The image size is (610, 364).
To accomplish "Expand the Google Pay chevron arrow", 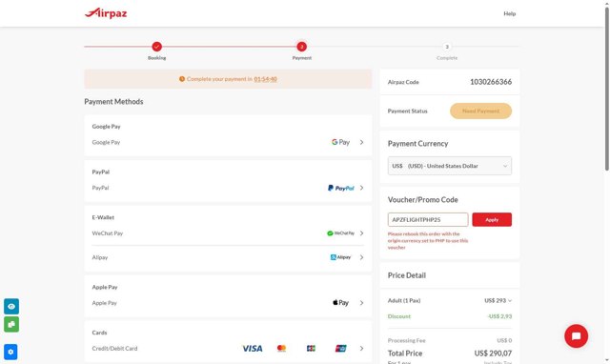I will click(361, 142).
